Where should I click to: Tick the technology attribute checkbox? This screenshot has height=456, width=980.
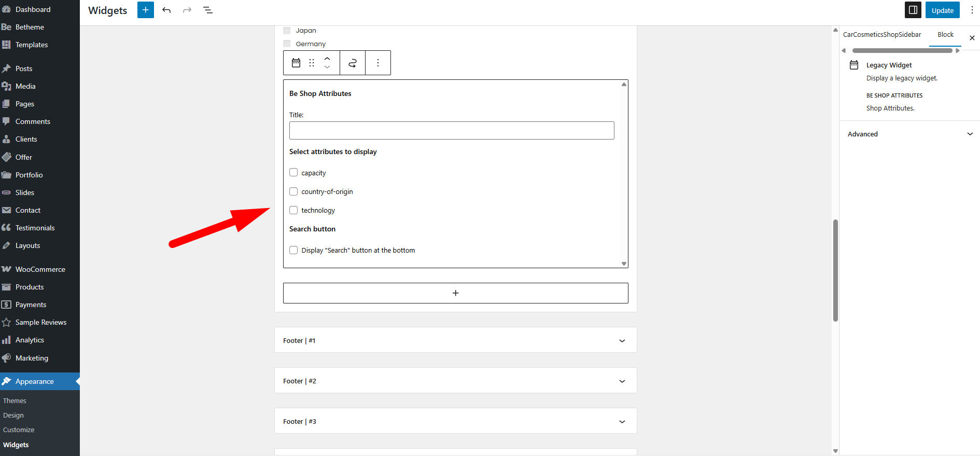pyautogui.click(x=293, y=210)
